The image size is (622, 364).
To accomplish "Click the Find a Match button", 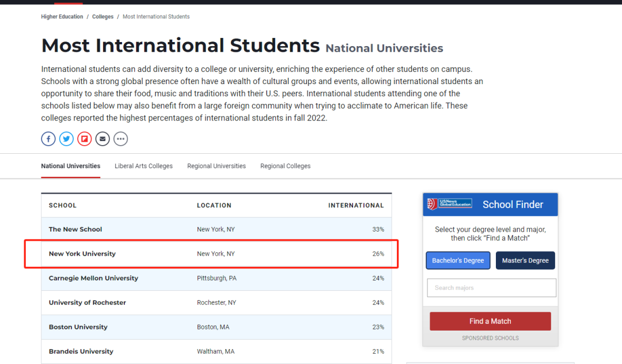I will pyautogui.click(x=490, y=321).
